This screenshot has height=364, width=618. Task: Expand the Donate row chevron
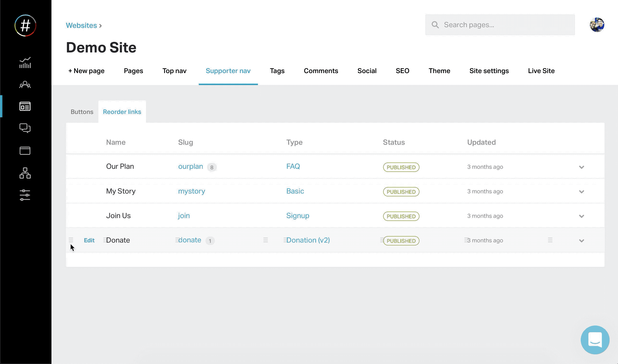581,241
